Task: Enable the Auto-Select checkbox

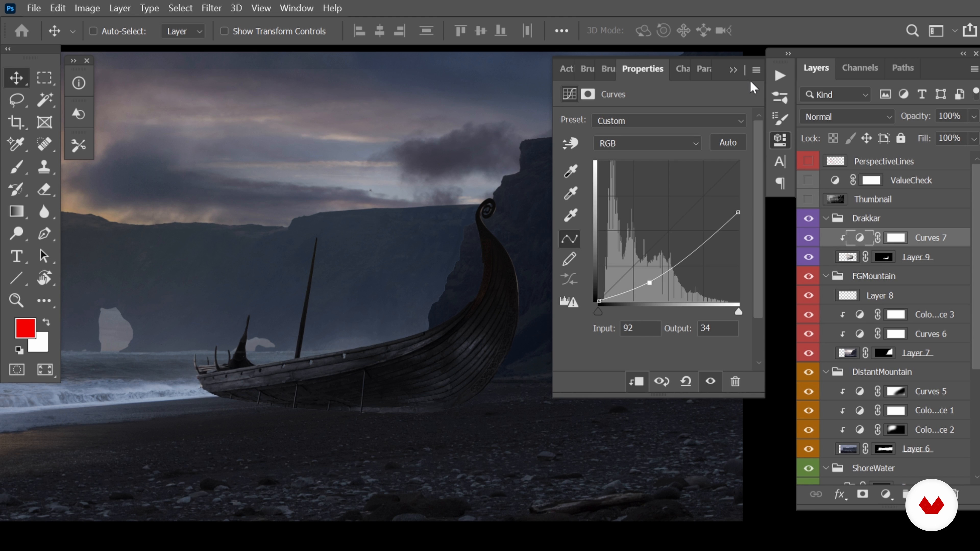Action: (93, 31)
